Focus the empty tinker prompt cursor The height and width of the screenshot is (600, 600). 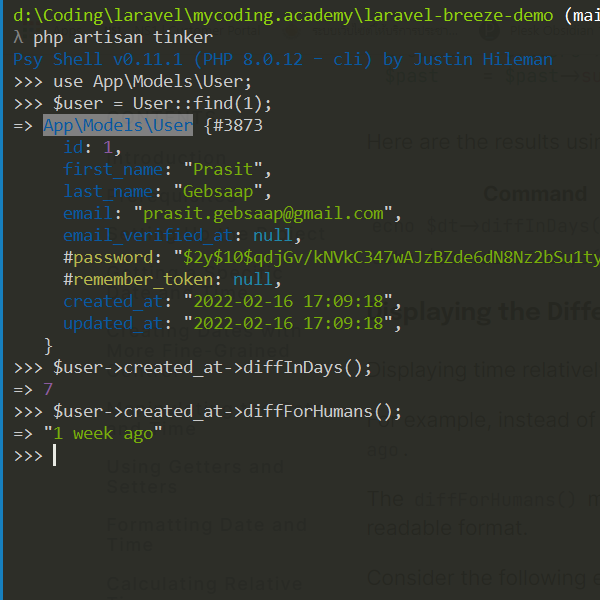(54, 455)
